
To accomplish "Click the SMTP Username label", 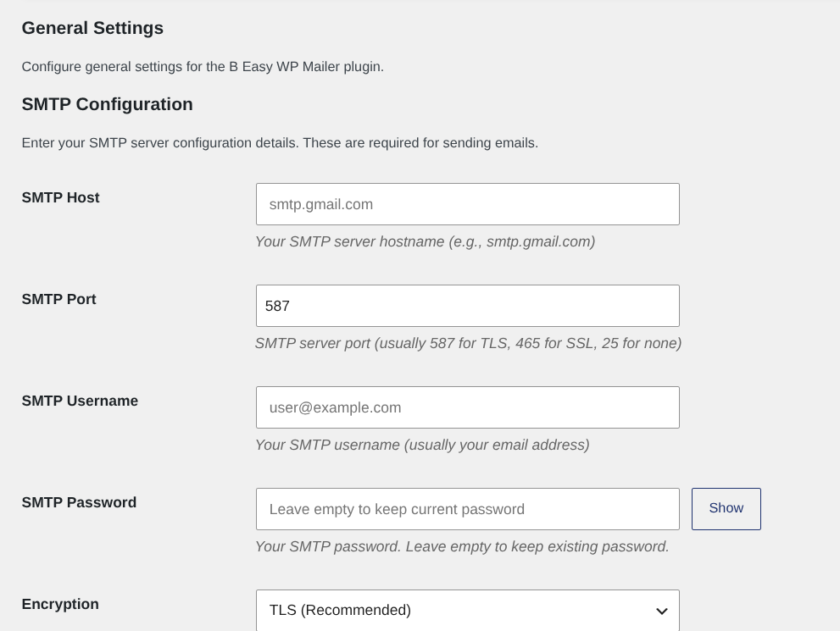I will (x=80, y=401).
